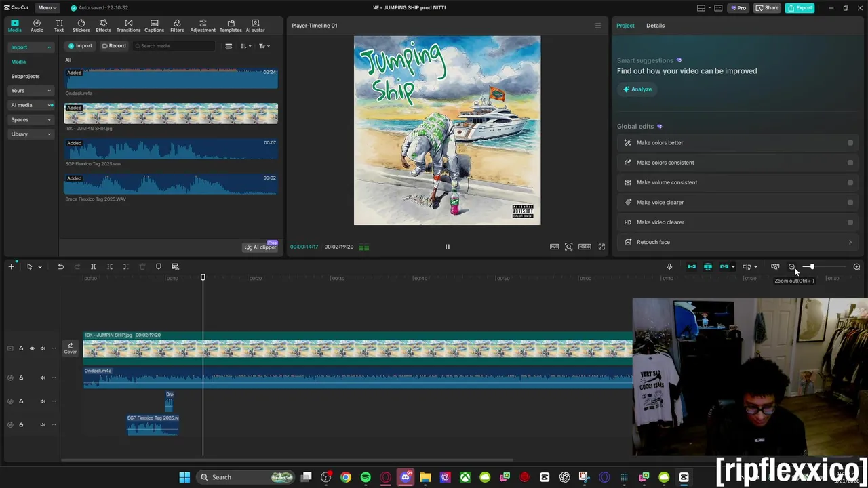Toggle auto snapping in timeline

708,266
